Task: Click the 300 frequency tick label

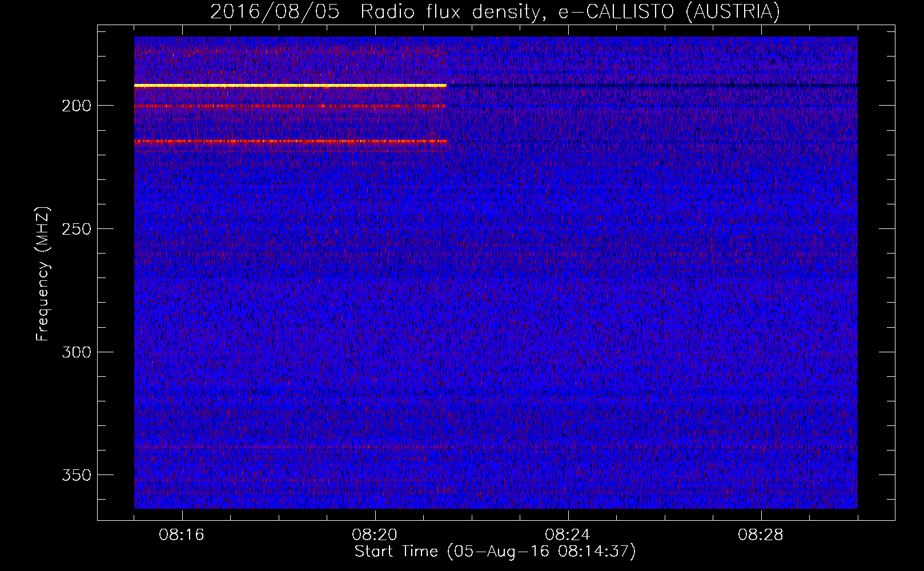Action: (77, 352)
